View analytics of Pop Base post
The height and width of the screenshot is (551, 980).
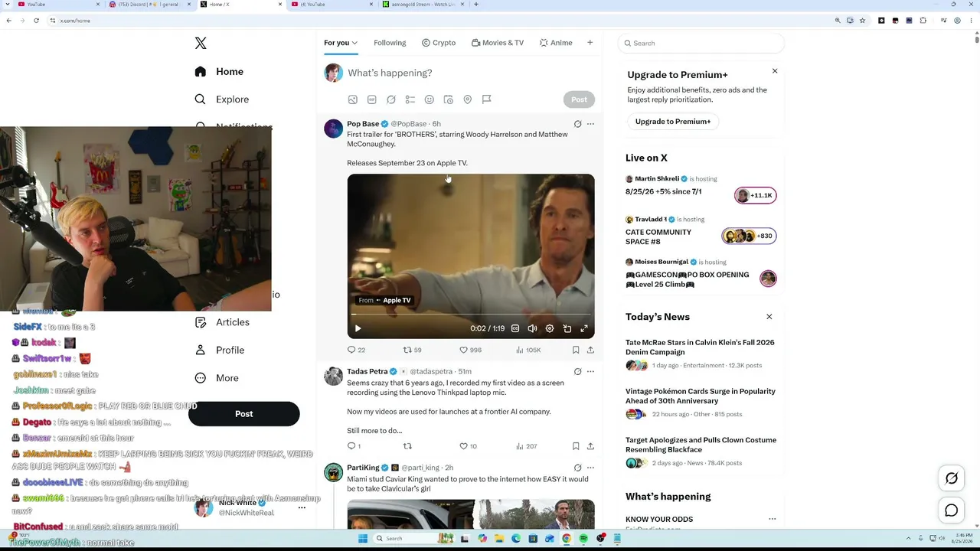coord(528,350)
